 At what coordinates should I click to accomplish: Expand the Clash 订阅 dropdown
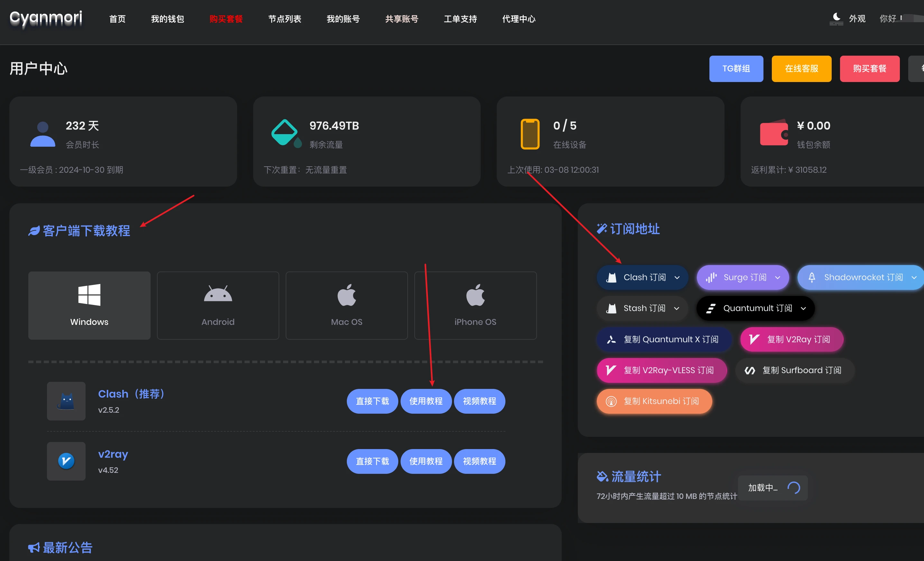click(642, 278)
